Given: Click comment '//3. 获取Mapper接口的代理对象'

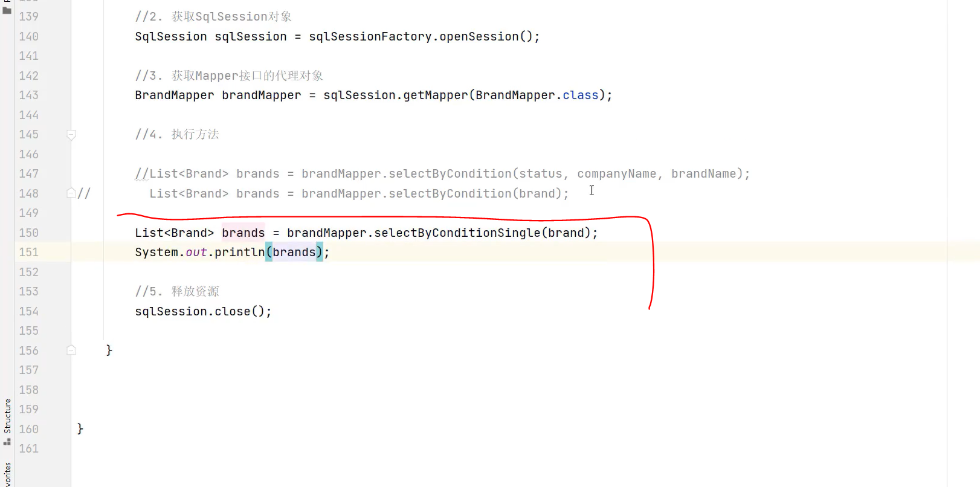Looking at the screenshot, I should pyautogui.click(x=229, y=76).
